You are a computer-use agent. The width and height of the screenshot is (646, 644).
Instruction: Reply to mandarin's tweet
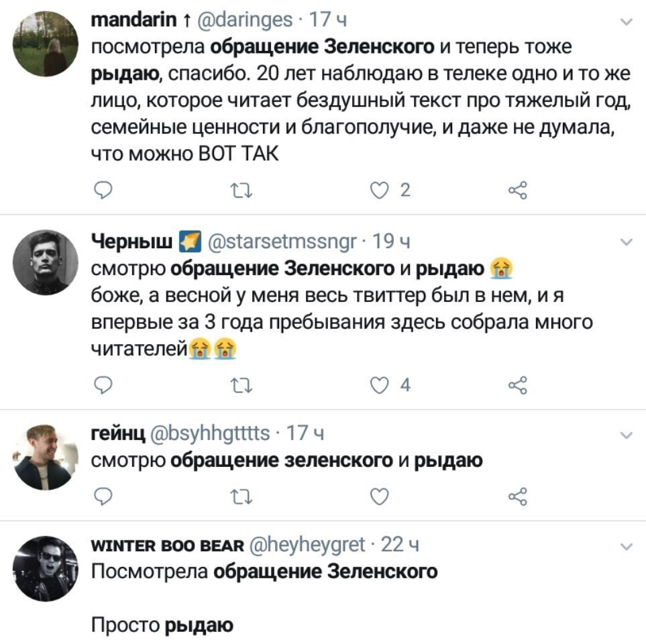click(101, 192)
